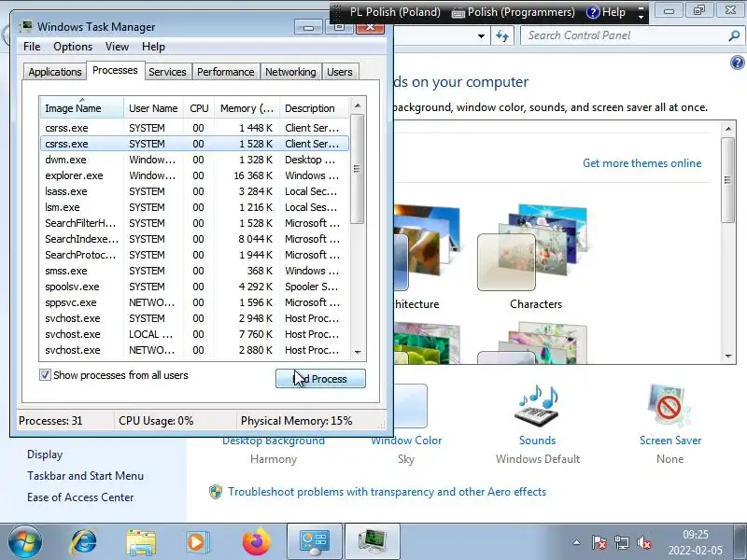Open address bar history dropdown arrow

481,35
